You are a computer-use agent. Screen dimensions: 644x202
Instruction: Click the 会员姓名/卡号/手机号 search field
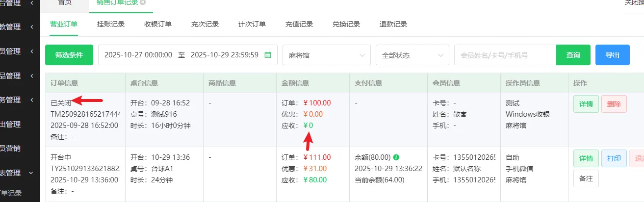505,55
